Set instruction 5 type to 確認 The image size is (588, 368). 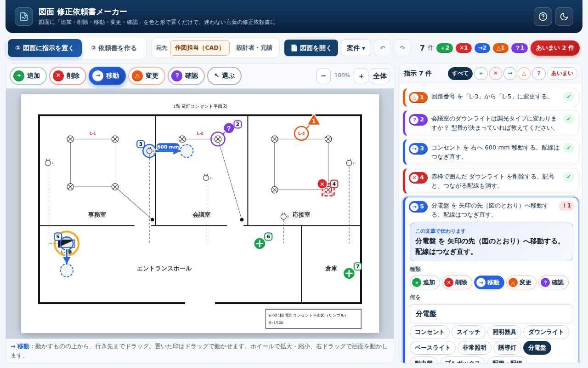click(554, 282)
